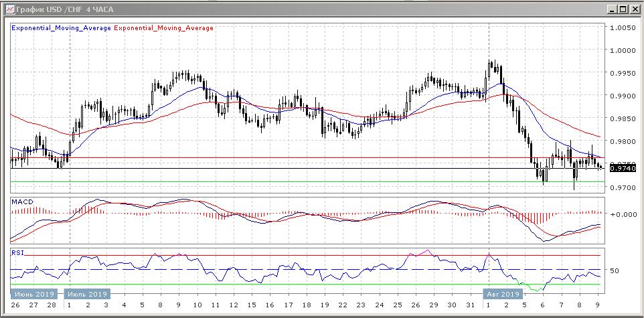Select the blue Exponential_Moving_Average label

62,28
